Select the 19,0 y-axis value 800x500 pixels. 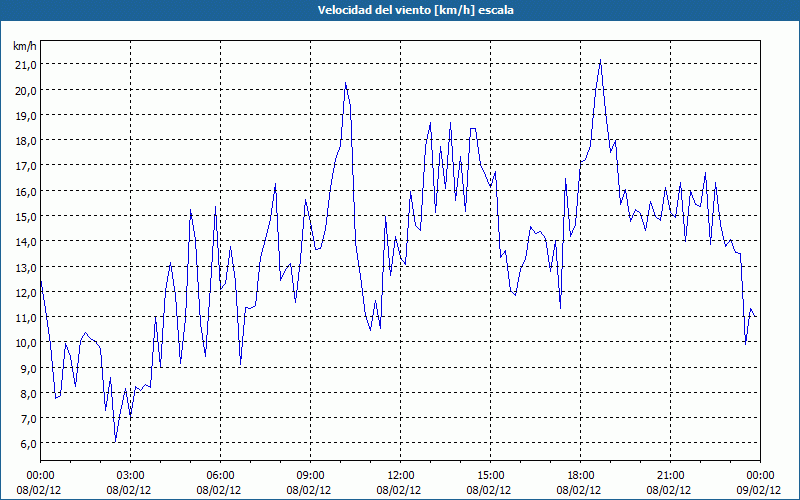point(26,115)
